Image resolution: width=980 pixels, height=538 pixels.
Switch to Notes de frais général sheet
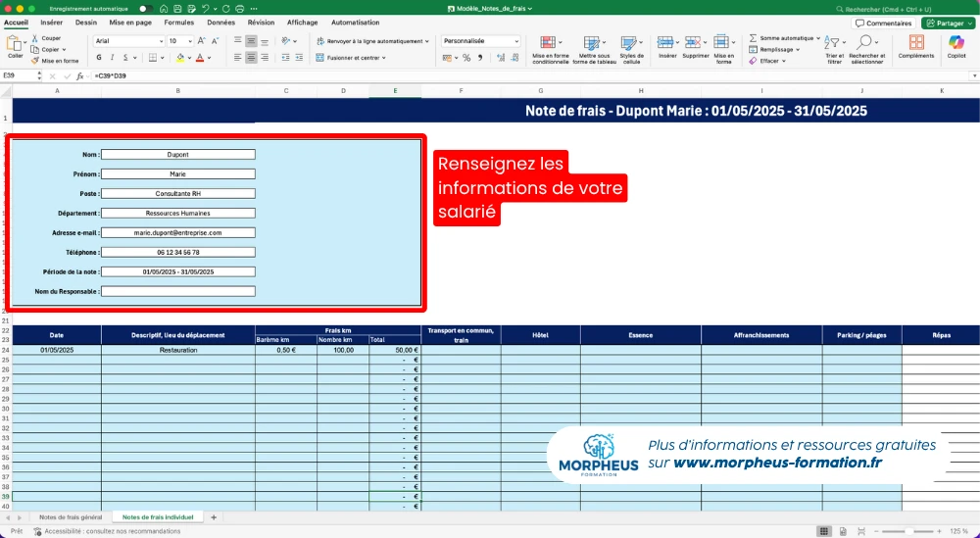tap(71, 517)
